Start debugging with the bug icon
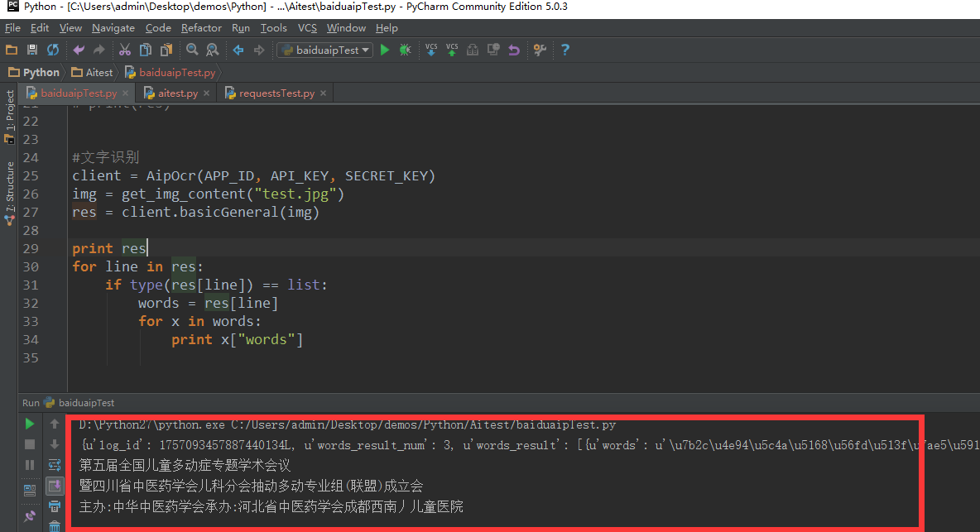980x532 pixels. tap(405, 50)
